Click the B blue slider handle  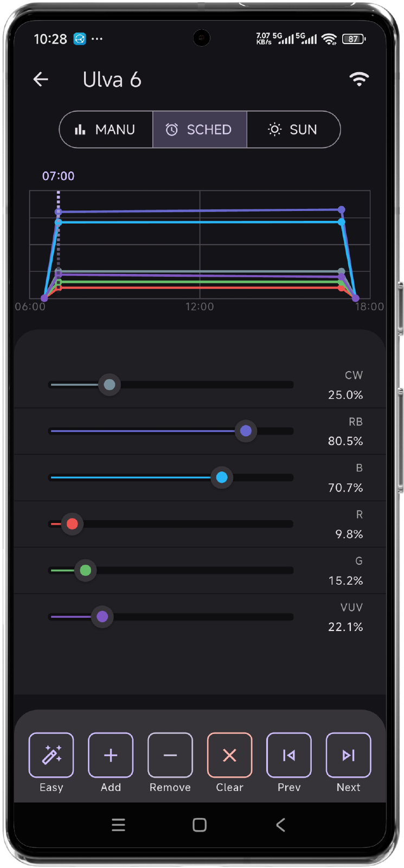[x=222, y=478]
